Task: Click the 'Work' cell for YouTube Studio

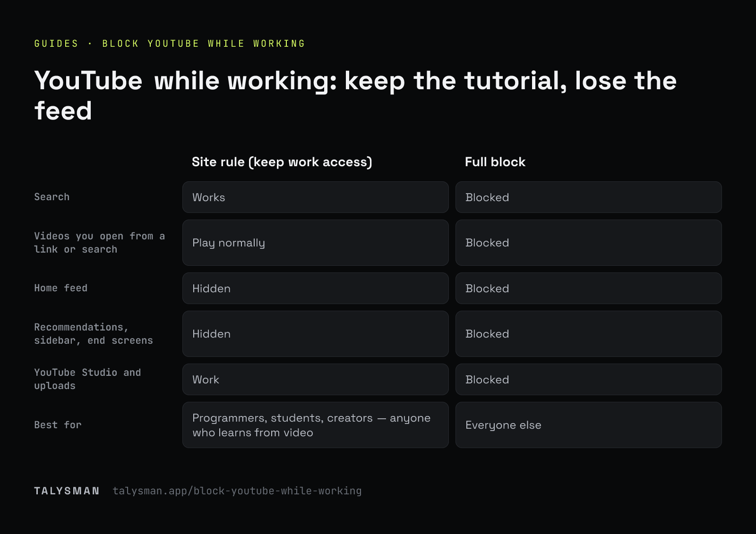Action: tap(316, 380)
